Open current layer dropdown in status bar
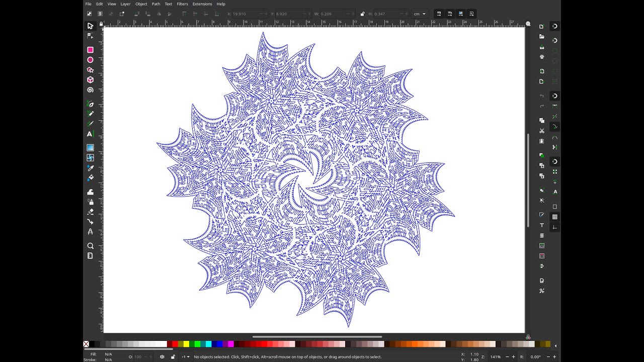The image size is (644, 362). (186, 357)
